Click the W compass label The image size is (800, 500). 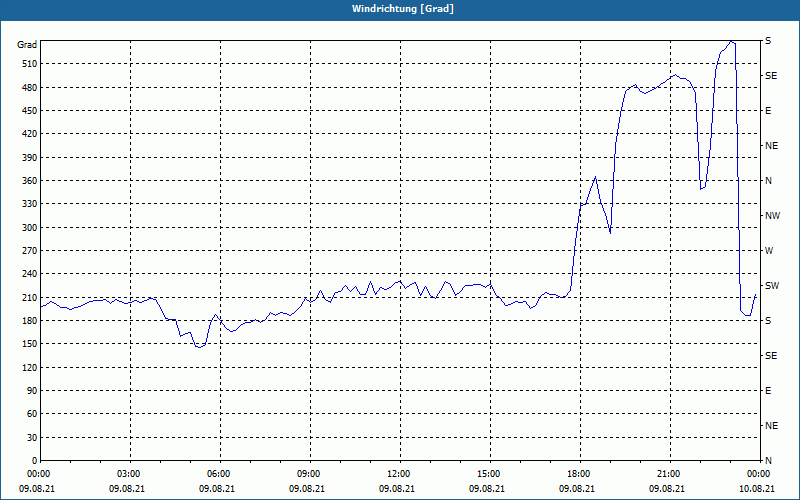(x=769, y=251)
